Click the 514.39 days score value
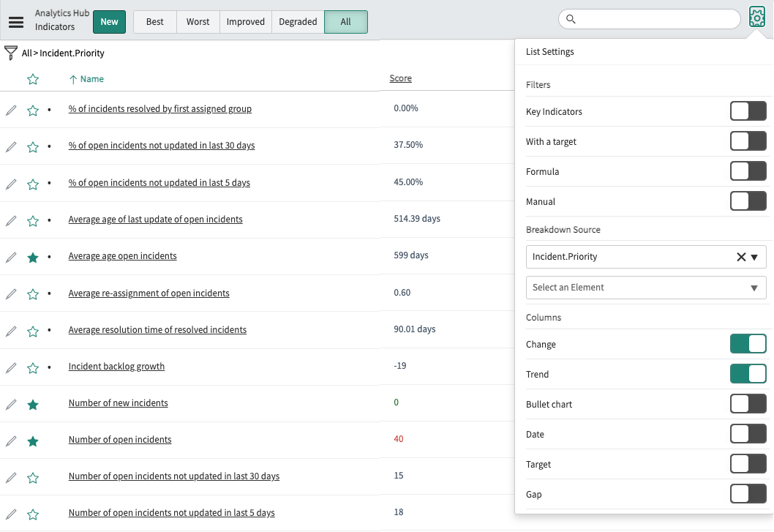774x532 pixels. (x=417, y=218)
